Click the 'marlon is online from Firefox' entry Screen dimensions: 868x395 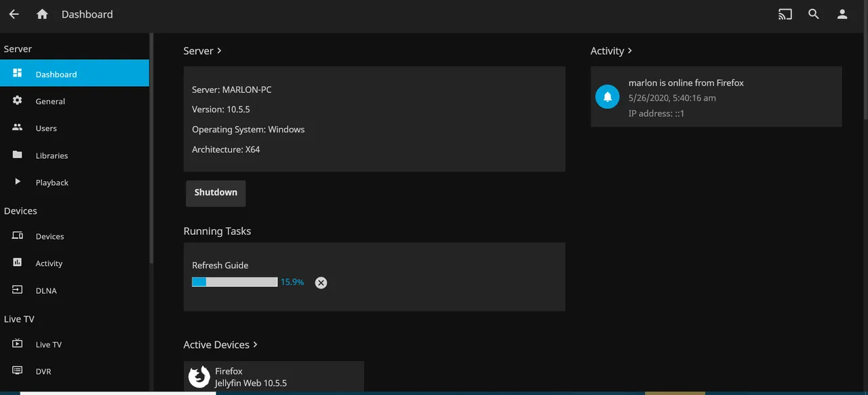click(x=716, y=97)
